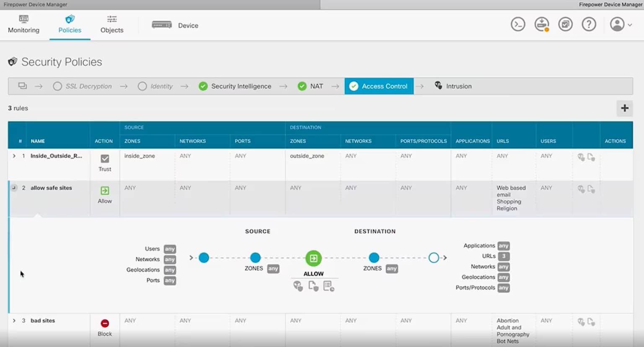The width and height of the screenshot is (644, 347).
Task: Click file policy icon in rule 1 row
Action: [x=591, y=157]
